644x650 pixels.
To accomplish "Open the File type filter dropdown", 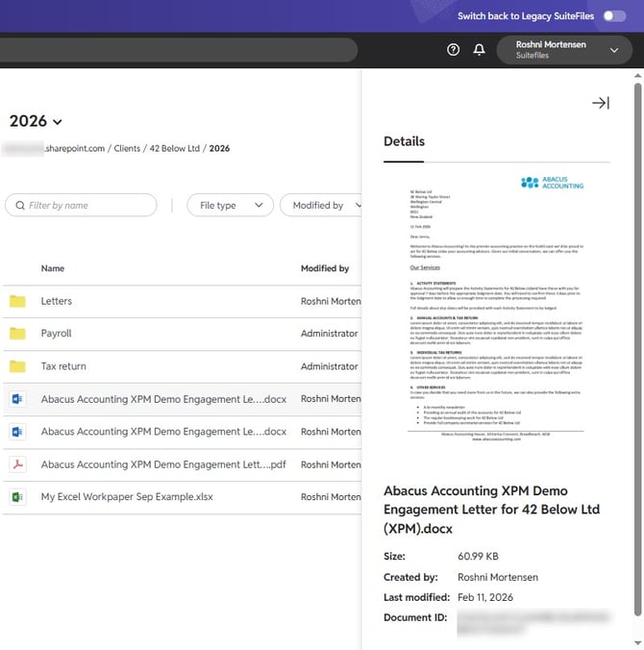I will point(230,205).
